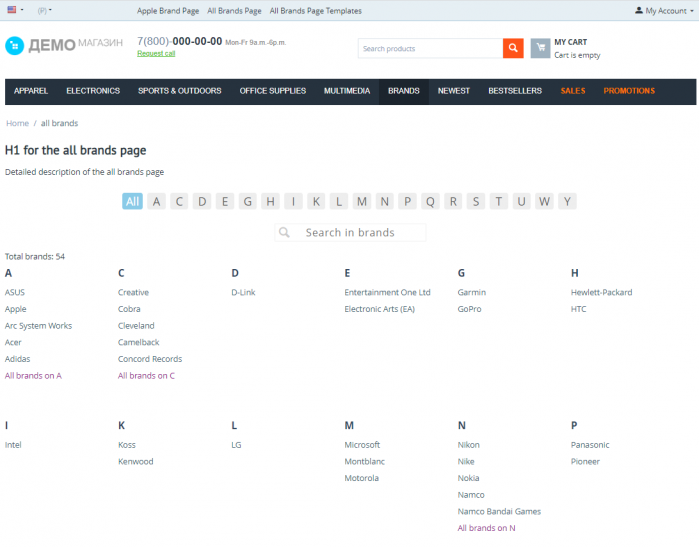The height and width of the screenshot is (547, 700).
Task: Open the HTC brand
Action: pos(579,309)
